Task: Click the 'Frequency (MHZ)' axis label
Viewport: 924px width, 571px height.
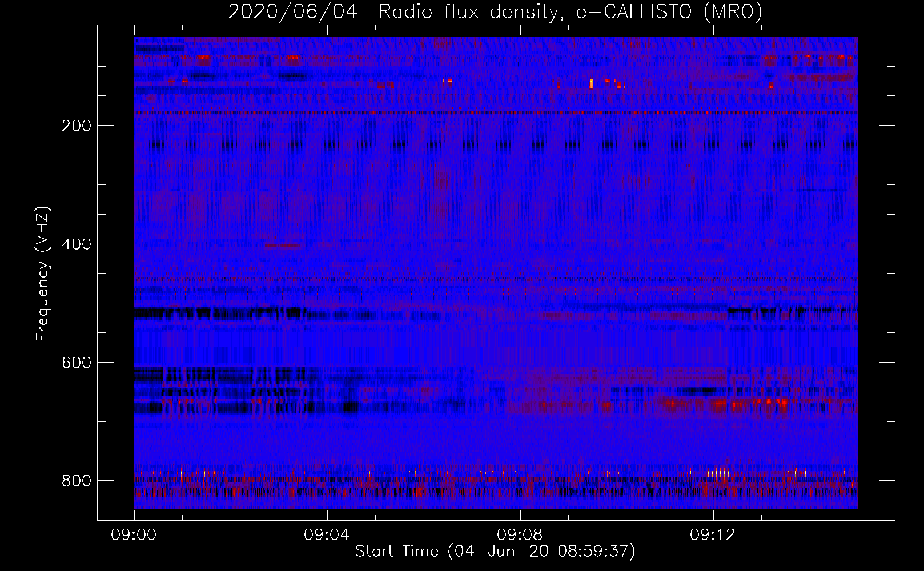Action: [x=43, y=274]
